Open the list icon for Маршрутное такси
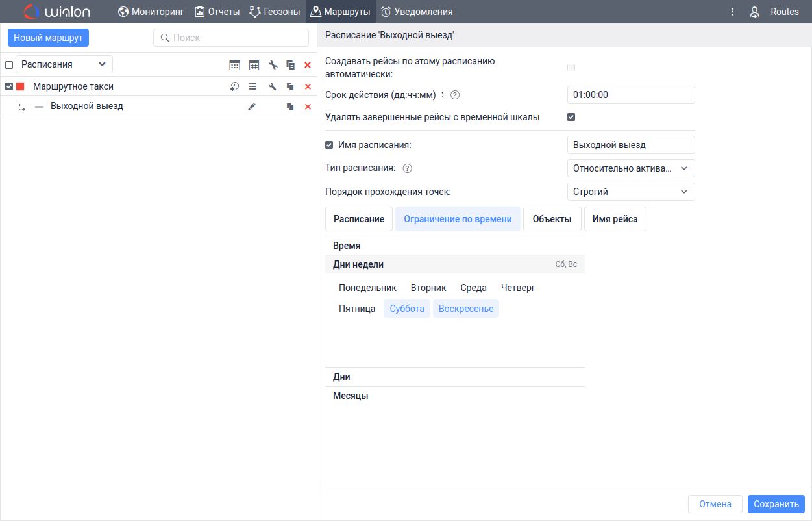Image resolution: width=812 pixels, height=521 pixels. click(x=252, y=86)
